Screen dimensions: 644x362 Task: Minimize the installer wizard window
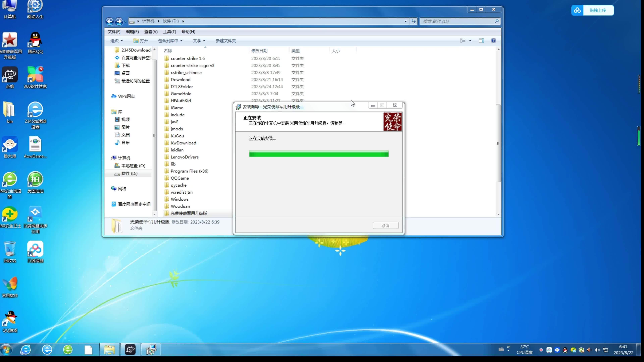[373, 105]
